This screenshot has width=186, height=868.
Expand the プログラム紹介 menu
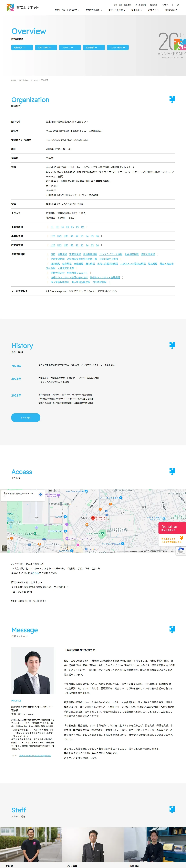point(94,10)
